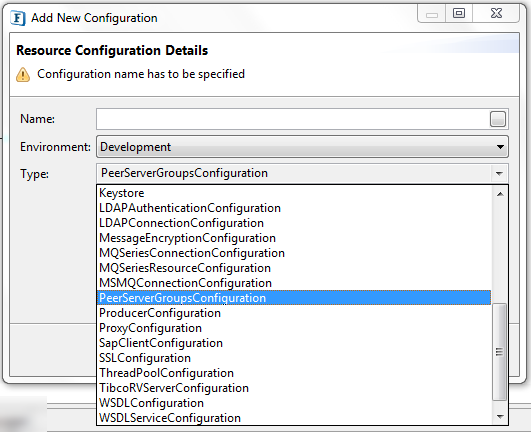Click the Fiorano app icon in title bar
Viewport: 531px width, 432px height.
(x=18, y=18)
